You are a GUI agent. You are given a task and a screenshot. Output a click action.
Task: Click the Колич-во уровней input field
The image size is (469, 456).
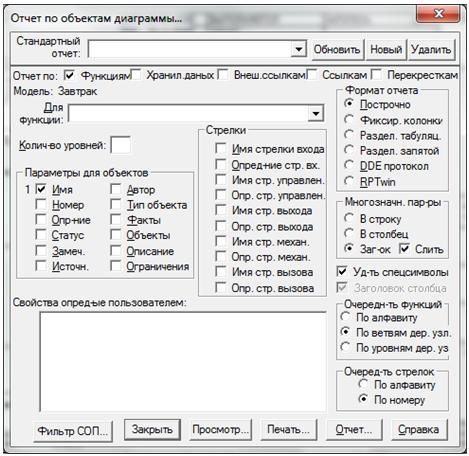[x=120, y=145]
